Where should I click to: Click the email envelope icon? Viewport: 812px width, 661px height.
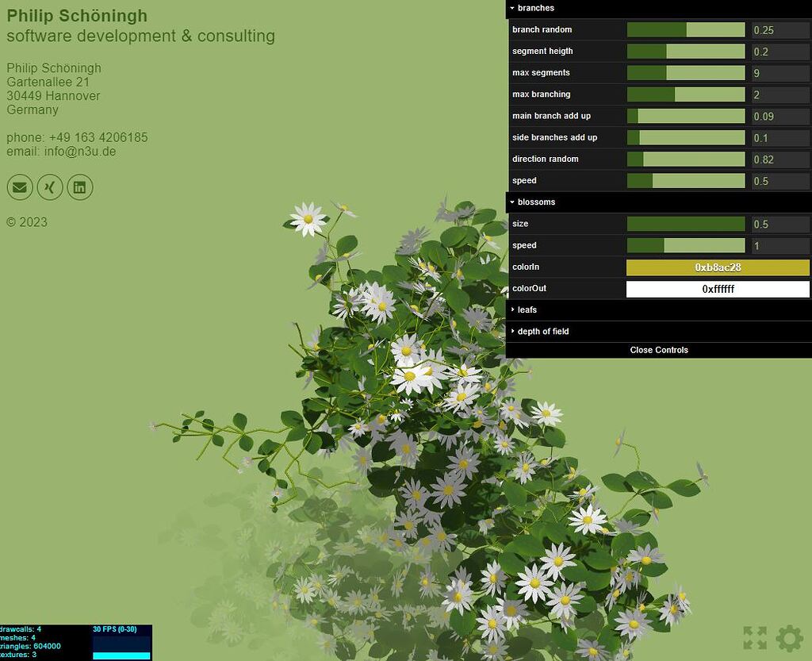coord(19,187)
